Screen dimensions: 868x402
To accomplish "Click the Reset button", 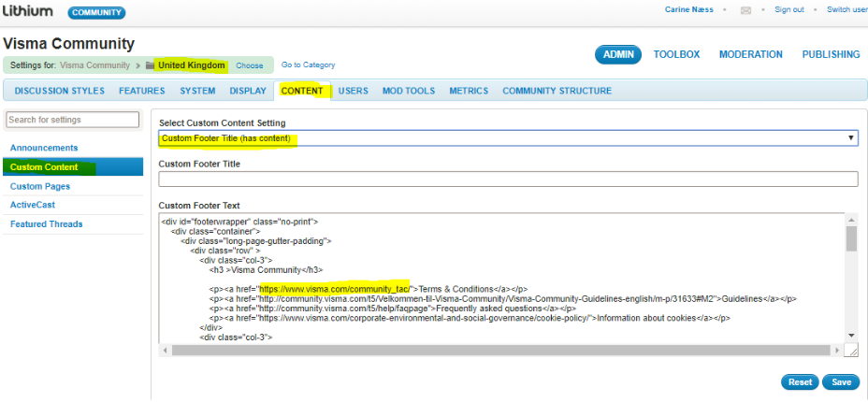I will tap(800, 382).
